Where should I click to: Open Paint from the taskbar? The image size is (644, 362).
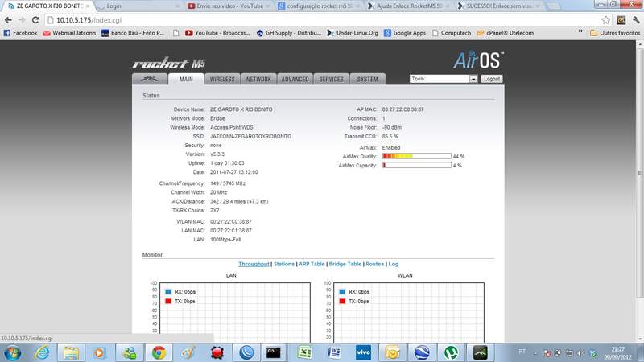188,353
